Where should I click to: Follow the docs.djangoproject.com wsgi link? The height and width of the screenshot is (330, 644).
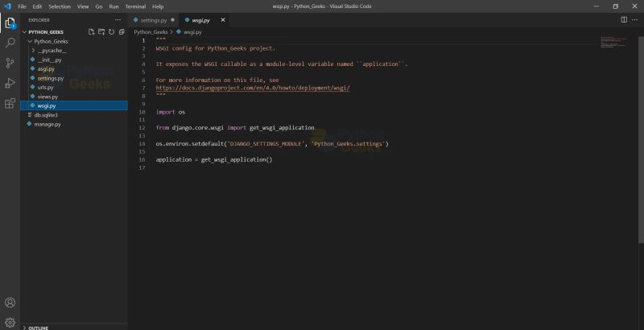[253, 88]
